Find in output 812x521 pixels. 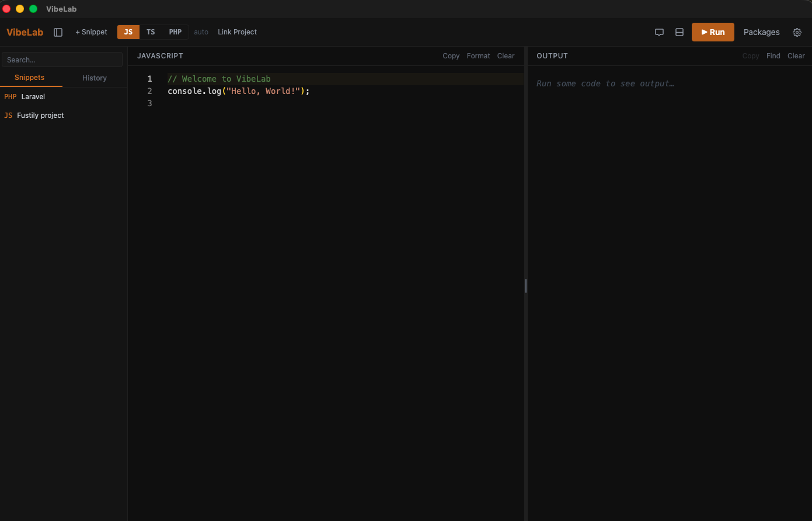[x=773, y=56]
